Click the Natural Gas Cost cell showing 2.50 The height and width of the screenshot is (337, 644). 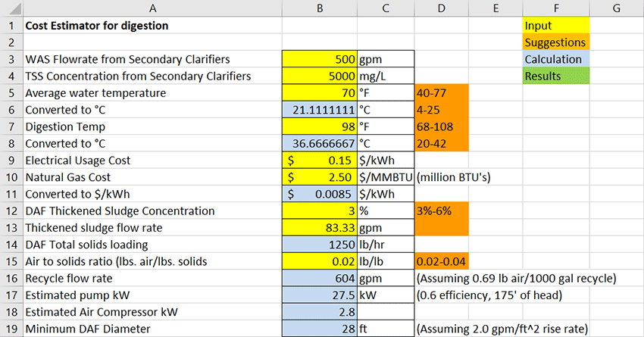319,176
